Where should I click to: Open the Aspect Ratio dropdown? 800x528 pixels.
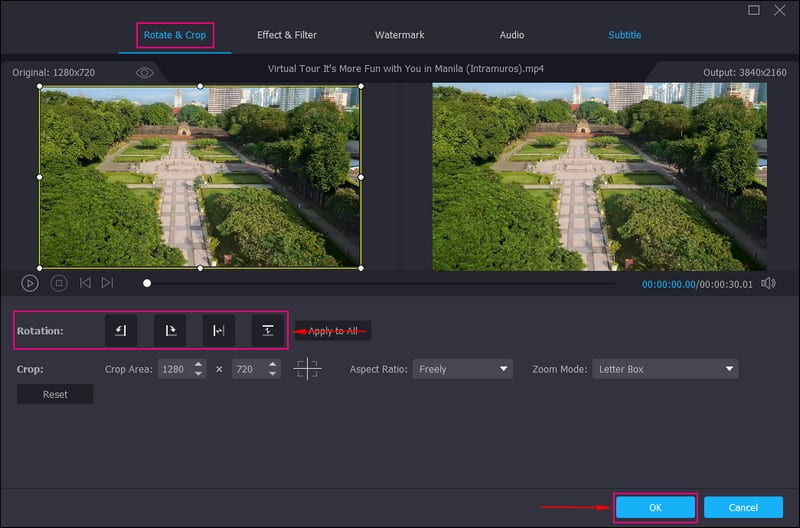coord(463,369)
